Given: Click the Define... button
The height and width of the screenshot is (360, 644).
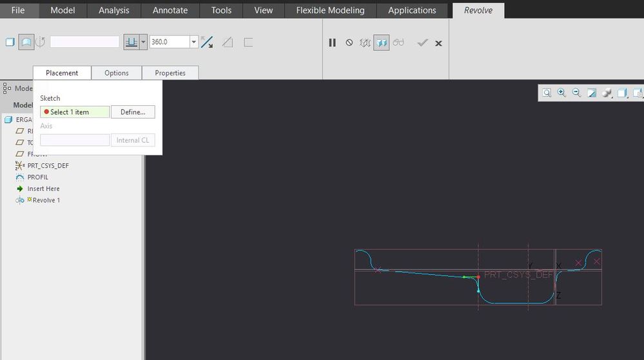Looking at the screenshot, I should pos(133,112).
